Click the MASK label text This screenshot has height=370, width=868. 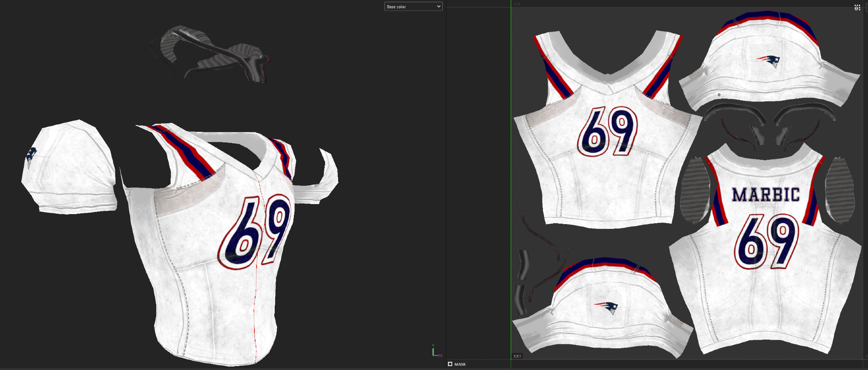click(460, 364)
